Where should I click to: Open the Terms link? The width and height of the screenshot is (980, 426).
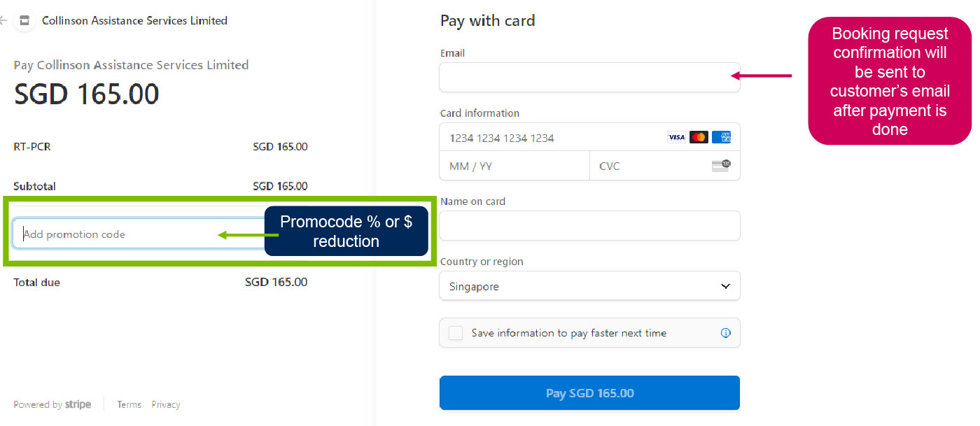(129, 404)
